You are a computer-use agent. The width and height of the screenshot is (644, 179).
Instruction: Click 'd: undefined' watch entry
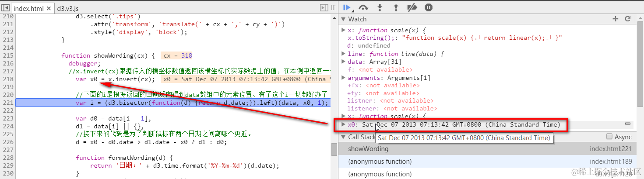(x=369, y=46)
